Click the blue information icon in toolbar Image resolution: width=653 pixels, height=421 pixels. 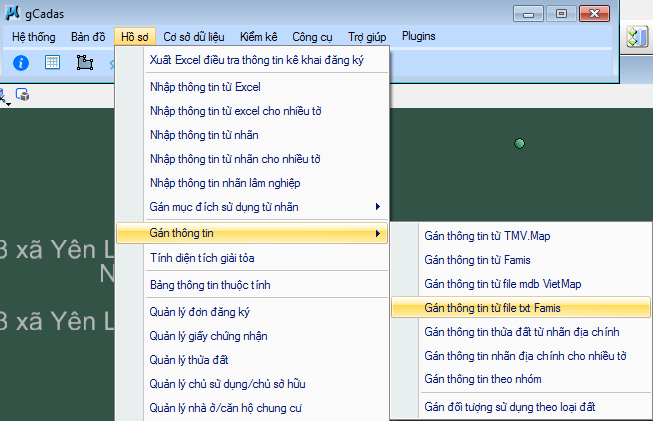pyautogui.click(x=21, y=62)
